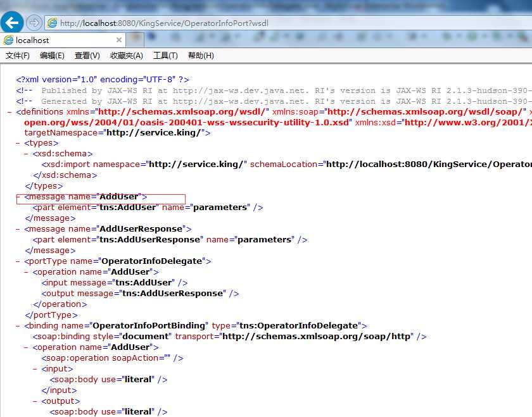Open the 查看(V) menu
Viewport: 532px width, 417px height.
[x=87, y=55]
